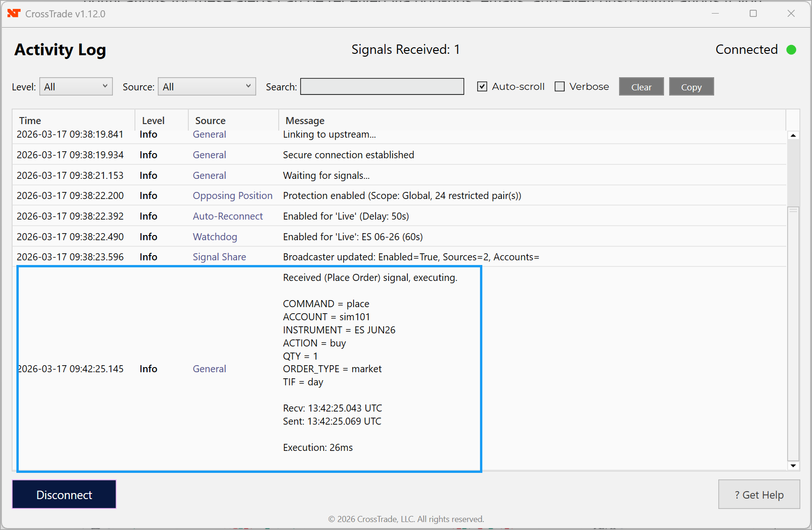Click scrollbar down arrow in log list

click(x=793, y=465)
